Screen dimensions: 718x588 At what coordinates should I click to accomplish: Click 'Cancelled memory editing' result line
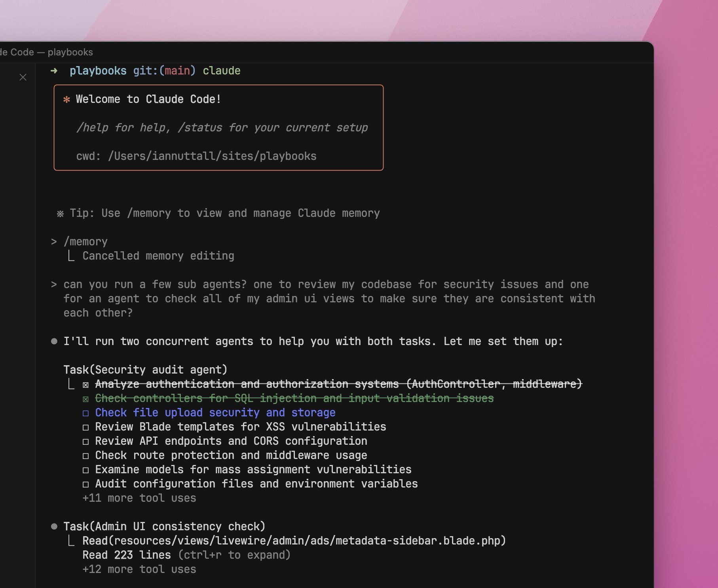(x=158, y=256)
